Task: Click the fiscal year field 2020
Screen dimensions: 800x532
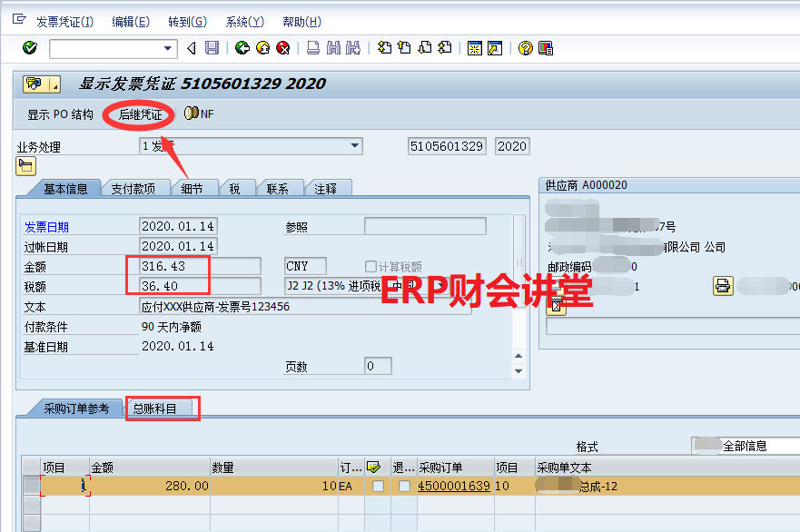Action: (x=512, y=146)
